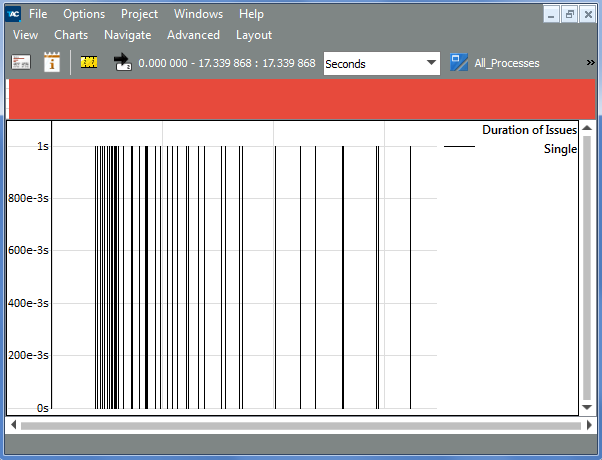Click the vertical scrollbar down arrow
The height and width of the screenshot is (460, 602).
coord(587,408)
